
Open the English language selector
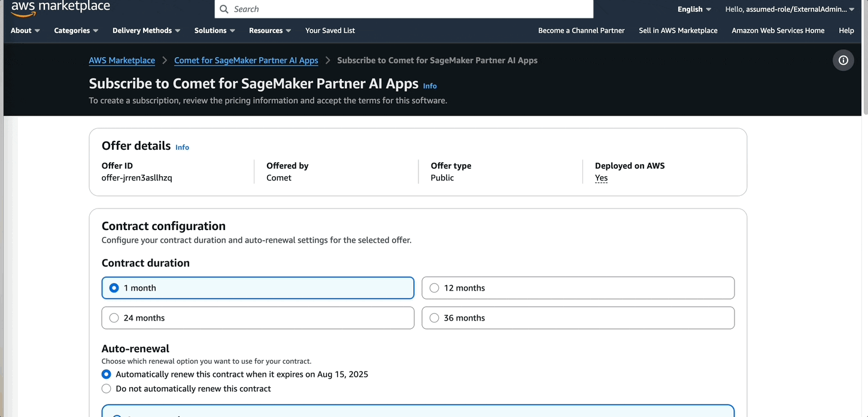tap(694, 9)
